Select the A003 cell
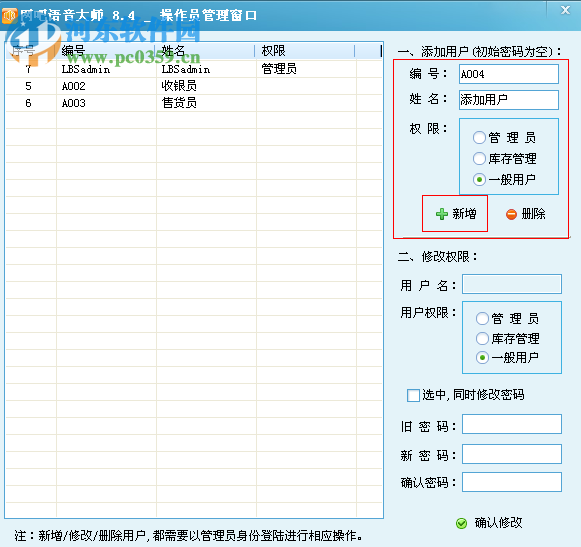581x547 pixels. tap(106, 103)
